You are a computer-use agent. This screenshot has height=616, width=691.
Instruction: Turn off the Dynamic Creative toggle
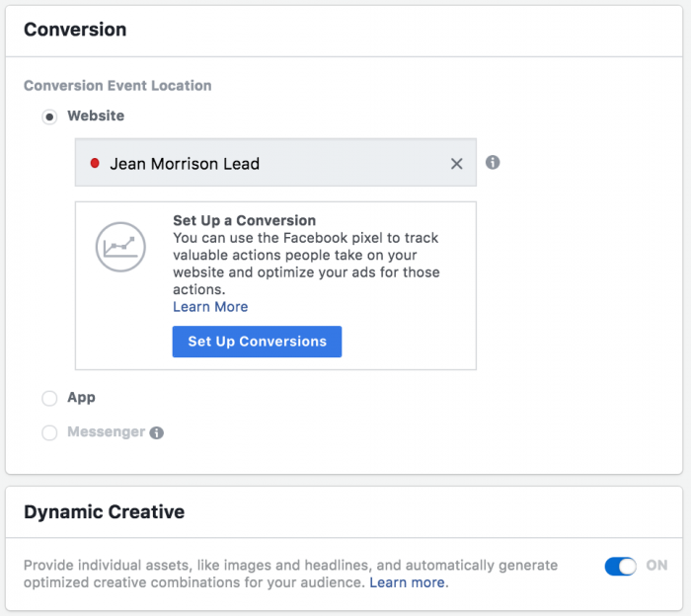tap(621, 566)
